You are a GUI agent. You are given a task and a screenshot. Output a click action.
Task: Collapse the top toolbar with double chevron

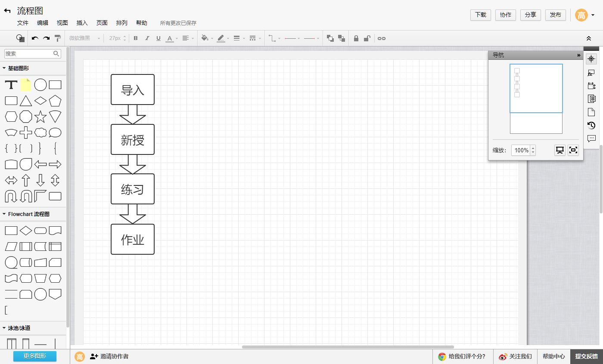[x=589, y=38]
